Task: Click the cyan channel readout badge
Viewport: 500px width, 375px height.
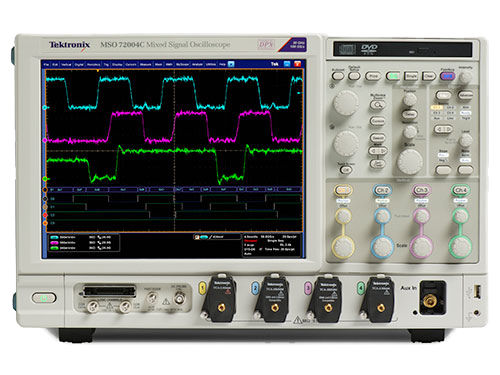Action: (x=54, y=238)
